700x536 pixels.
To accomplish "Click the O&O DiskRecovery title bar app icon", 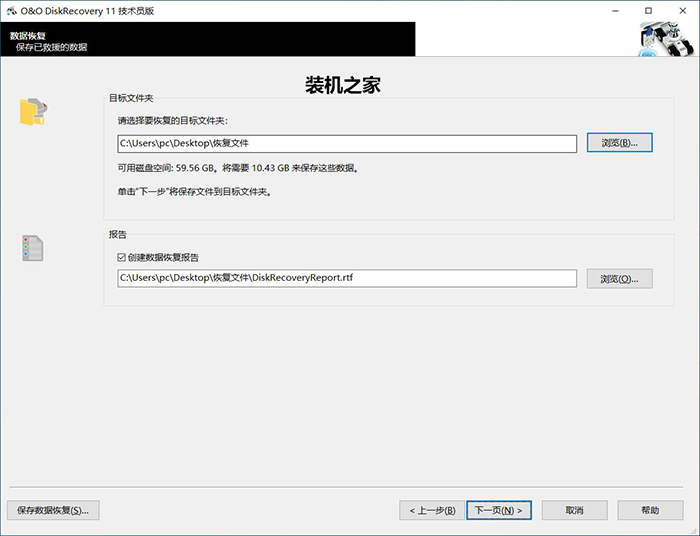I will (10, 10).
